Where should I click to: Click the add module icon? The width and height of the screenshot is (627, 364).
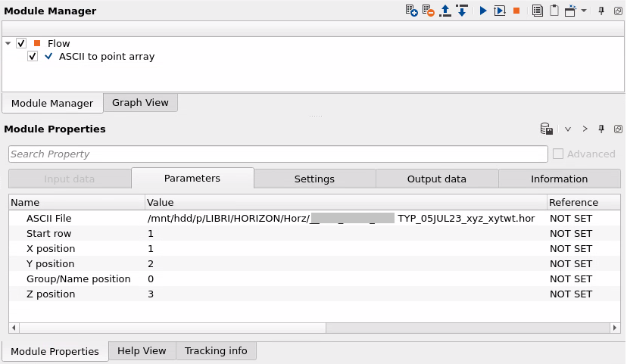[x=411, y=11]
